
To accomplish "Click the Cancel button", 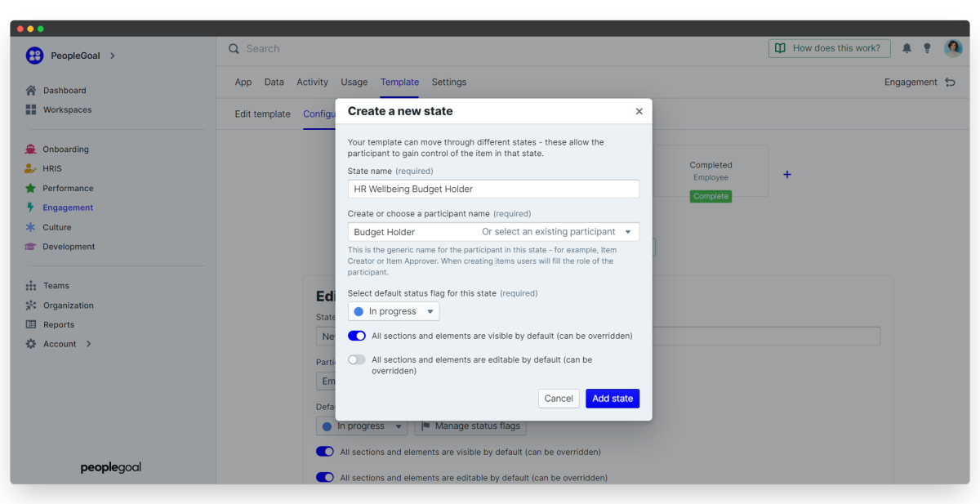I will click(559, 399).
